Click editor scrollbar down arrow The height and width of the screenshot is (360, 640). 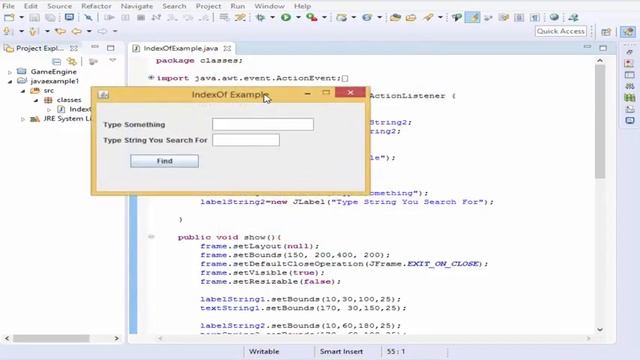[x=600, y=329]
